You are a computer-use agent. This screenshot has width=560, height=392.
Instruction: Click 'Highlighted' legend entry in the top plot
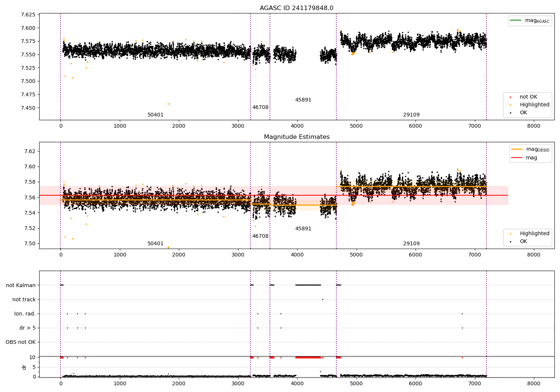tap(530, 105)
